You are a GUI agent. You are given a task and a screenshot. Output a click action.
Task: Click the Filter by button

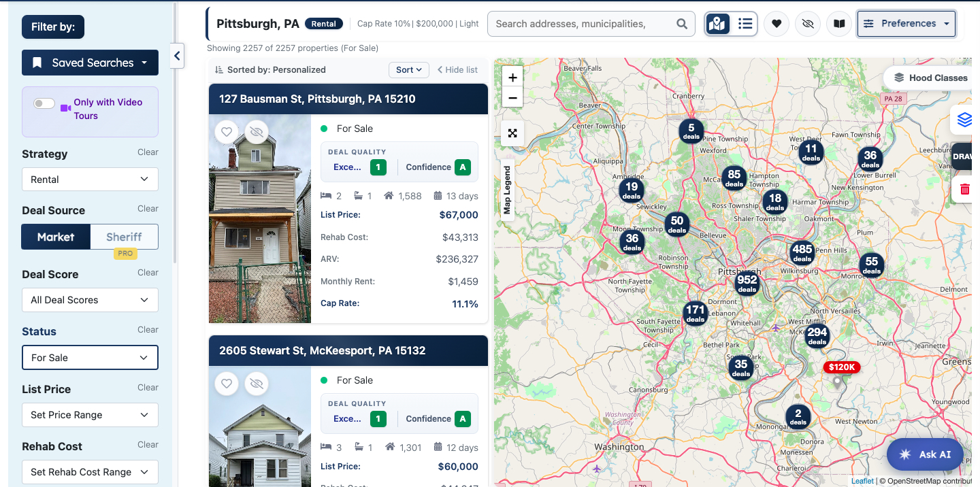53,27
